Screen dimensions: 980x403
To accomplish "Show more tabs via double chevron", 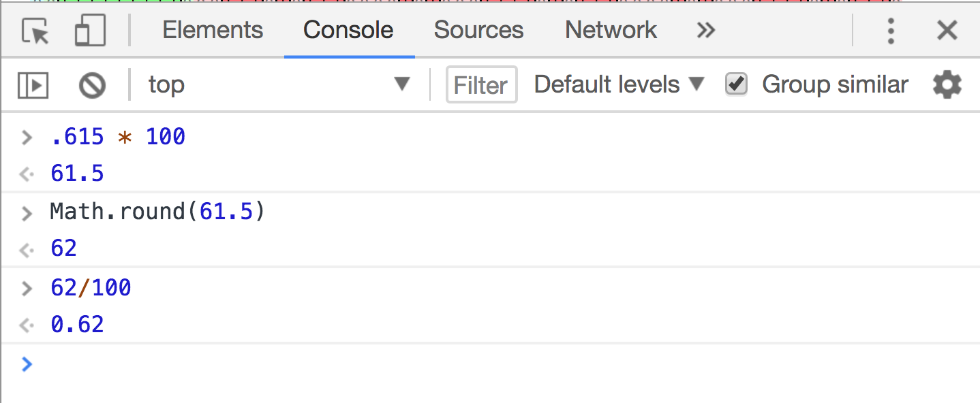I will click(x=706, y=30).
